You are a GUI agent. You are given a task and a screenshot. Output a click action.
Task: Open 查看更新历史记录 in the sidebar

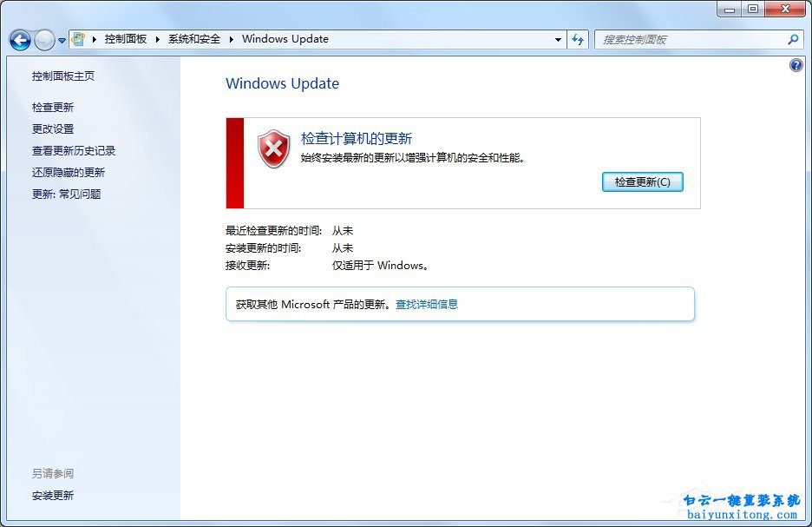tap(74, 151)
